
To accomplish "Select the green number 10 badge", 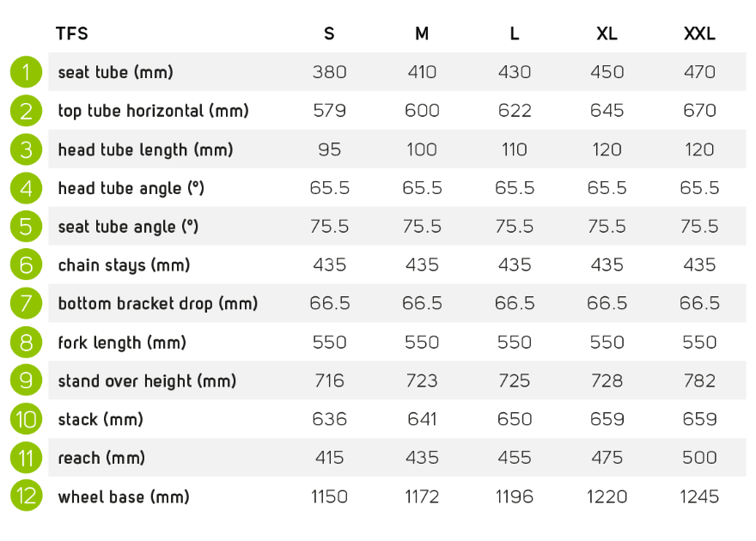I will click(26, 419).
